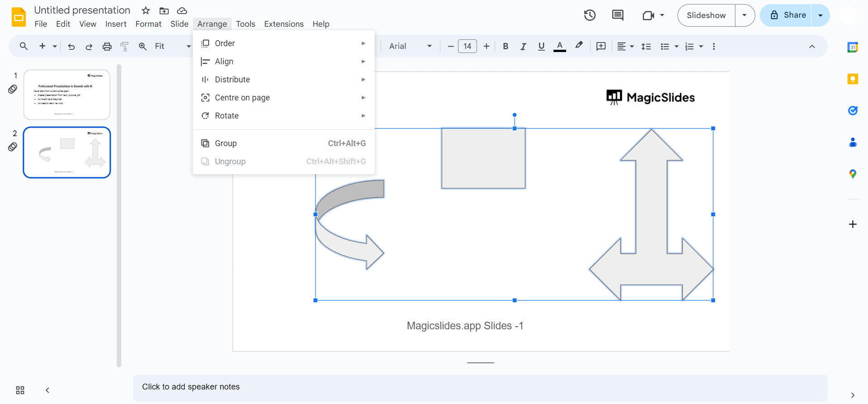The width and height of the screenshot is (868, 404).
Task: Insert a comment from toolbar
Action: click(x=601, y=46)
